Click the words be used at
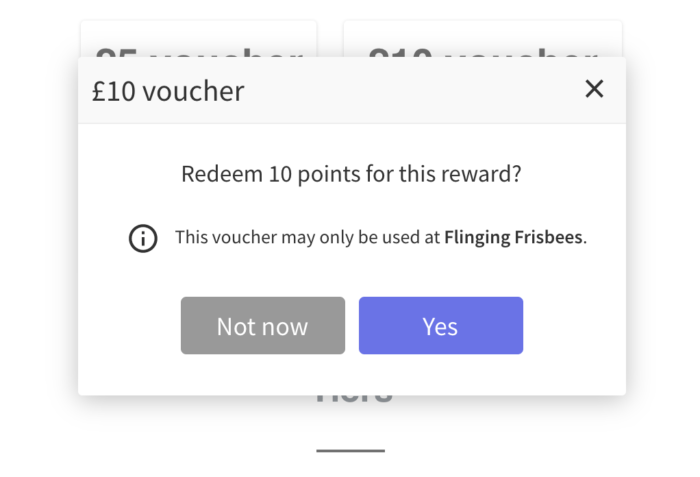Viewport: 700px width, 477px height. pyautogui.click(x=399, y=237)
